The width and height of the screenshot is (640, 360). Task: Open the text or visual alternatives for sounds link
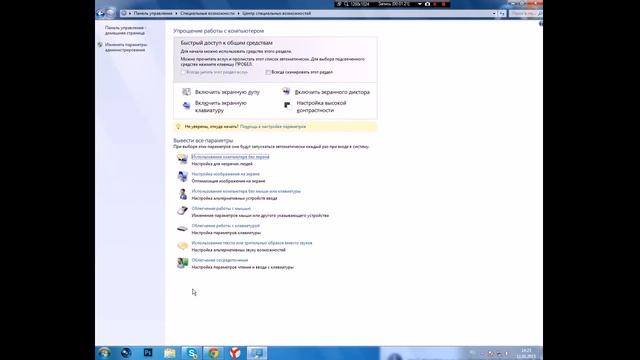point(252,243)
